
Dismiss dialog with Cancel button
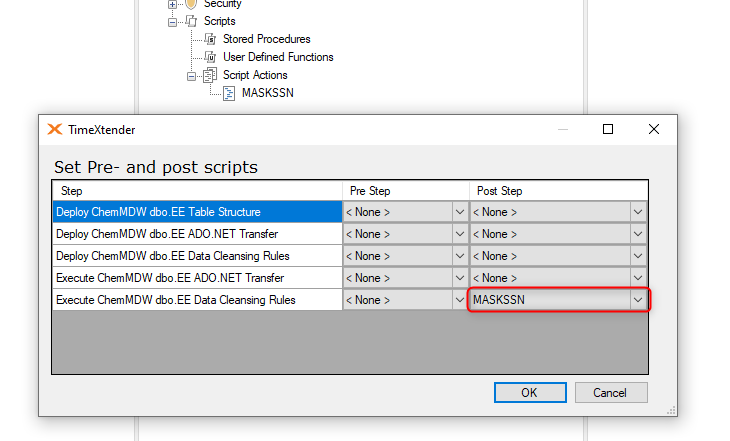tap(611, 393)
